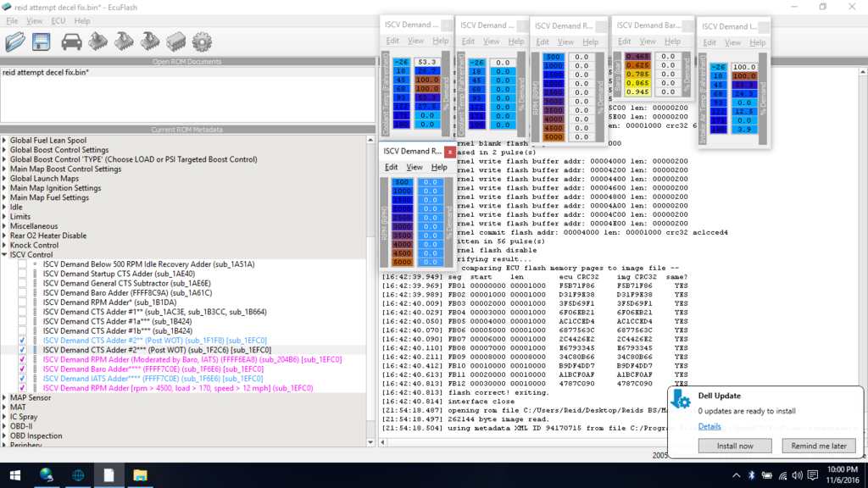Uncheck ISCV Demand CTS Adder #2** (sub_1F1F8)

tap(22, 341)
